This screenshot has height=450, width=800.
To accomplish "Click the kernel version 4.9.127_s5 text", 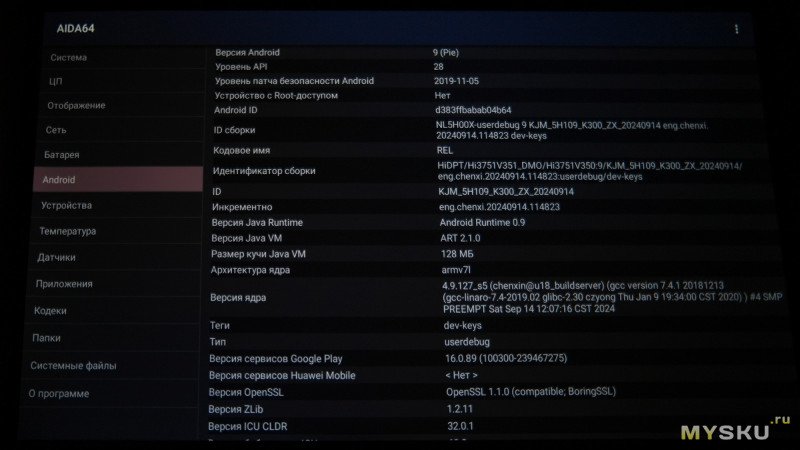I will [612, 297].
